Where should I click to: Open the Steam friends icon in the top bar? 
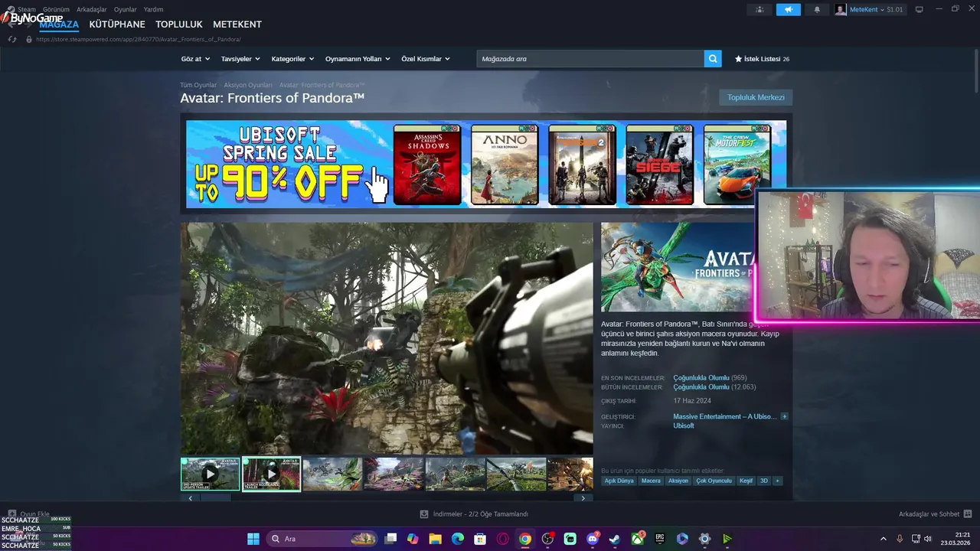(x=759, y=9)
